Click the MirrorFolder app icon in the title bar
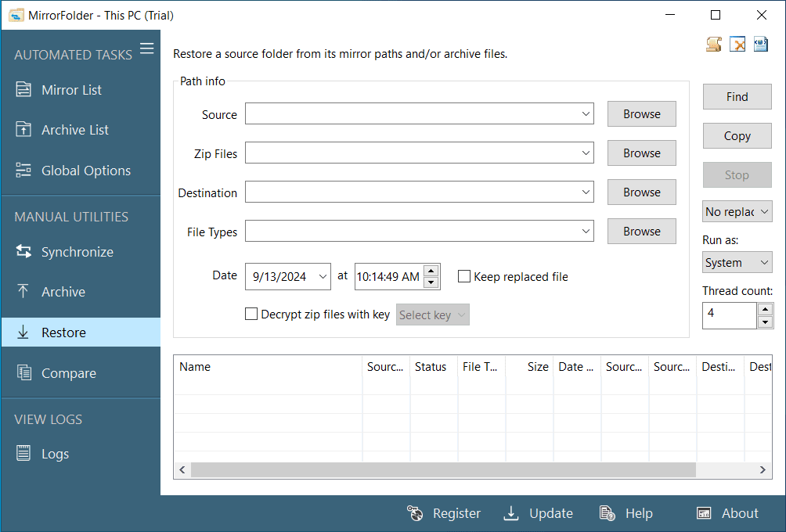 tap(16, 16)
